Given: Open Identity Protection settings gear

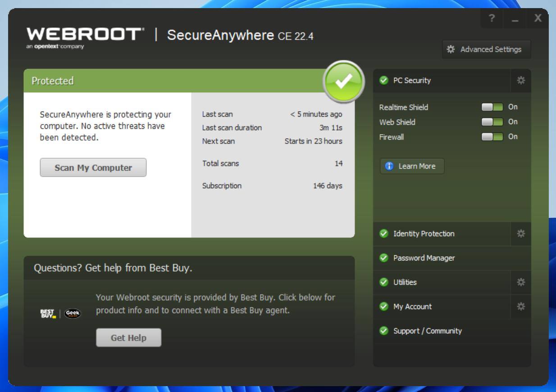Looking at the screenshot, I should point(521,234).
